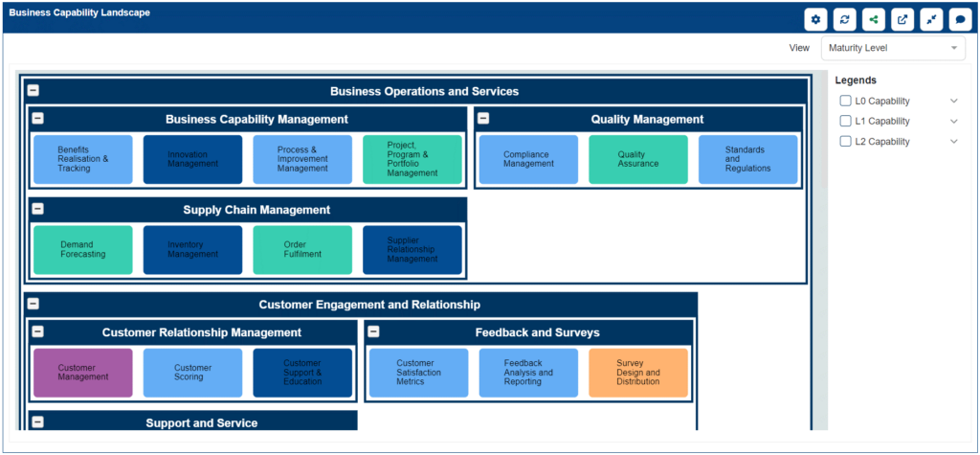
Task: Open landscape in new window icon
Action: [x=902, y=19]
